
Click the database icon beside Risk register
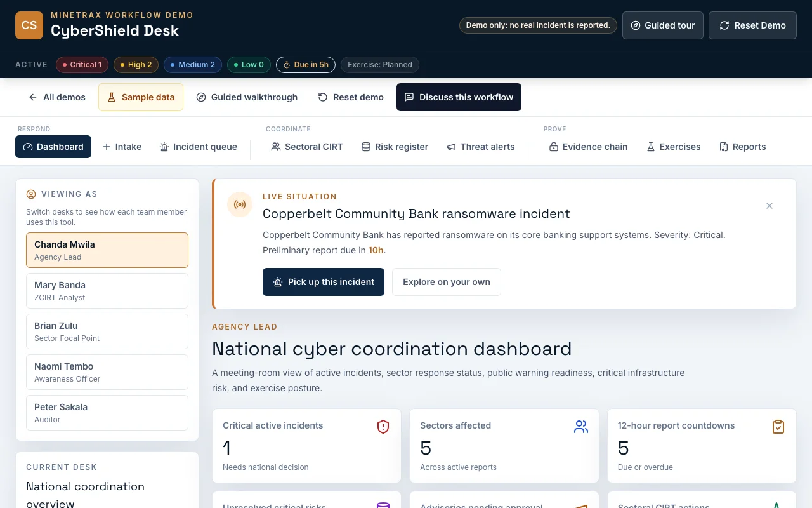(366, 147)
